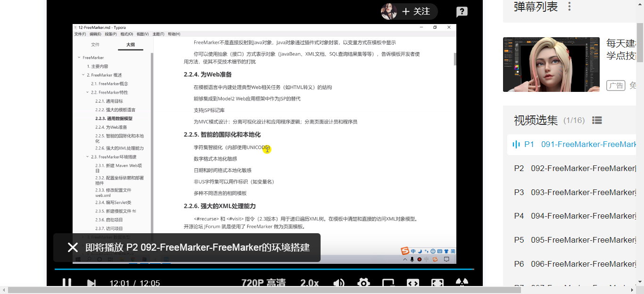
Task: Click the now-playing bars icon beside P1
Action: coord(516,145)
